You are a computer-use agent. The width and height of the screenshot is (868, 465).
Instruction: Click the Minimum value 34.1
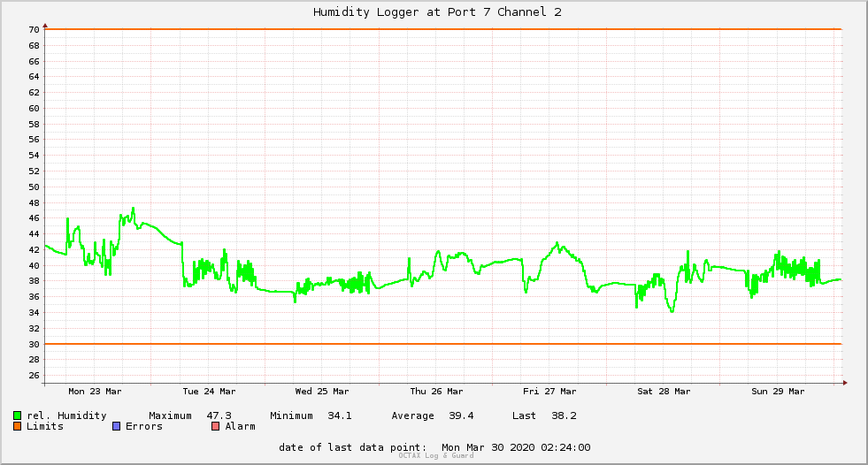click(340, 415)
